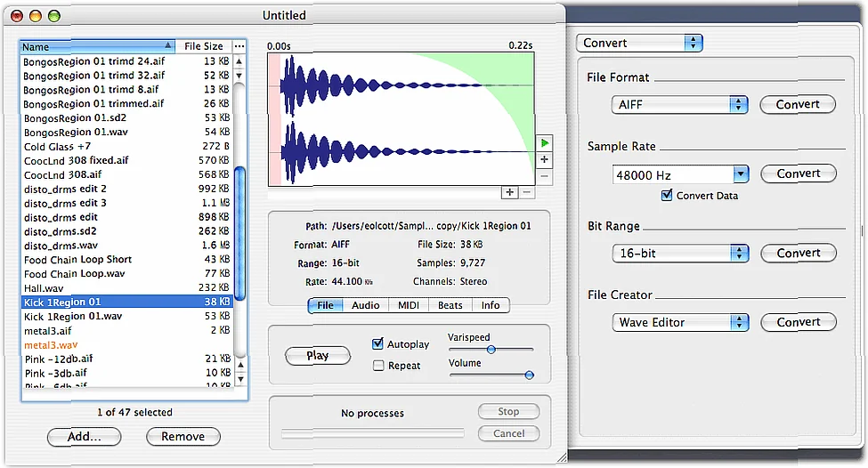Click the Varispeed slider handle
Viewport: 868px width, 468px height.
coord(491,349)
